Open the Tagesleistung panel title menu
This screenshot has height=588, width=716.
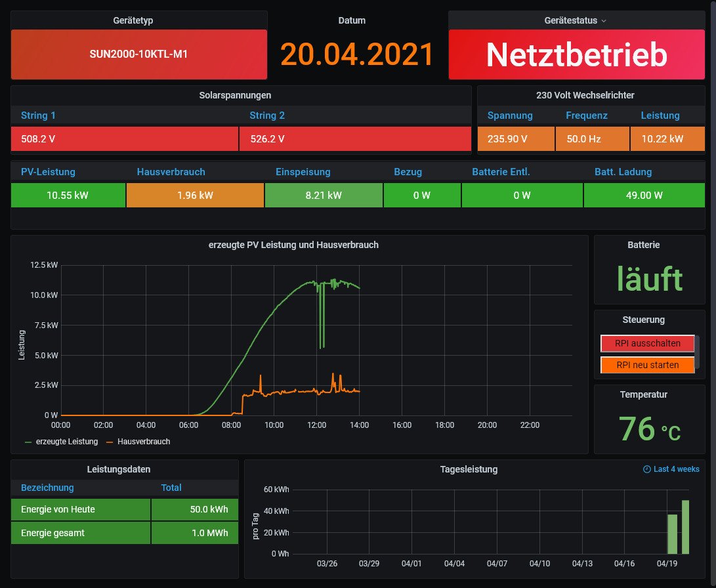click(469, 469)
